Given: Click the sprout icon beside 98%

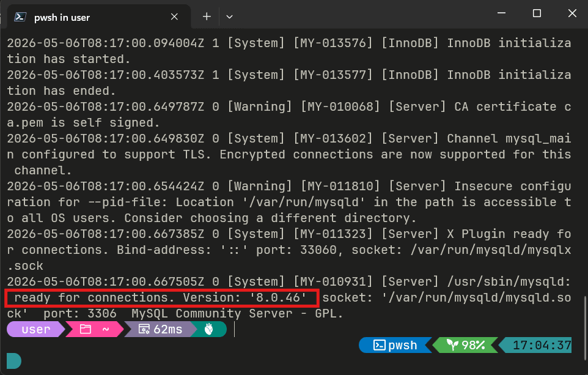Looking at the screenshot, I should tap(452, 345).
